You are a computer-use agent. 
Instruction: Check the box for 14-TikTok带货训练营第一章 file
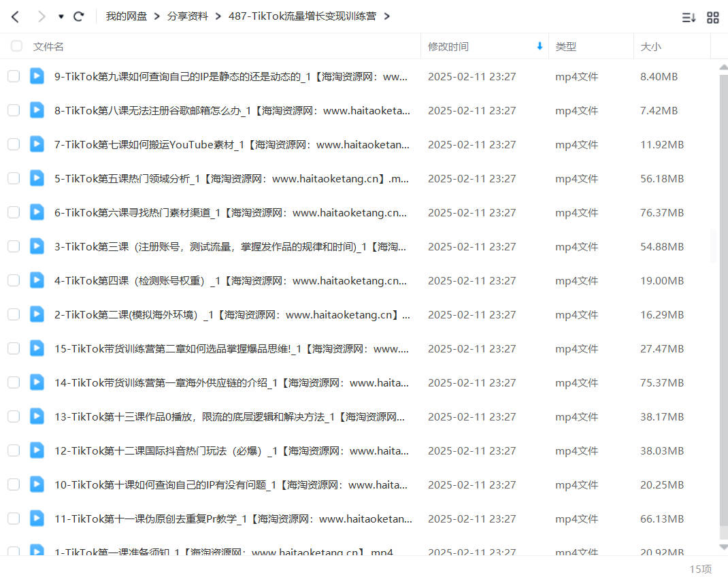(x=14, y=382)
